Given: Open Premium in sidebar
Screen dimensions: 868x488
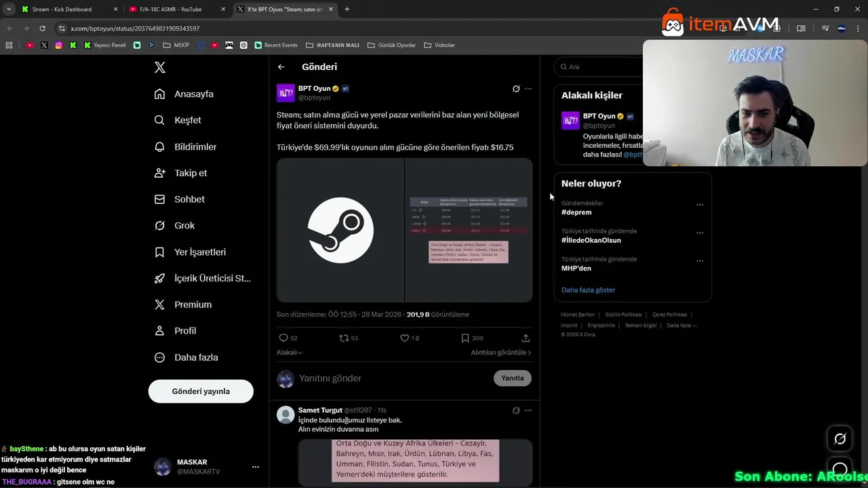Looking at the screenshot, I should [x=182, y=304].
